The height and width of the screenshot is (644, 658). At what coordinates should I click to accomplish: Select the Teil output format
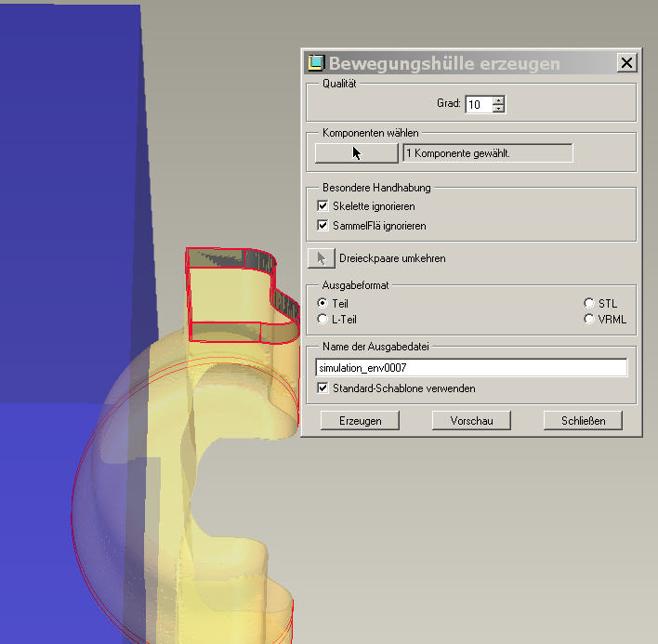(x=322, y=303)
